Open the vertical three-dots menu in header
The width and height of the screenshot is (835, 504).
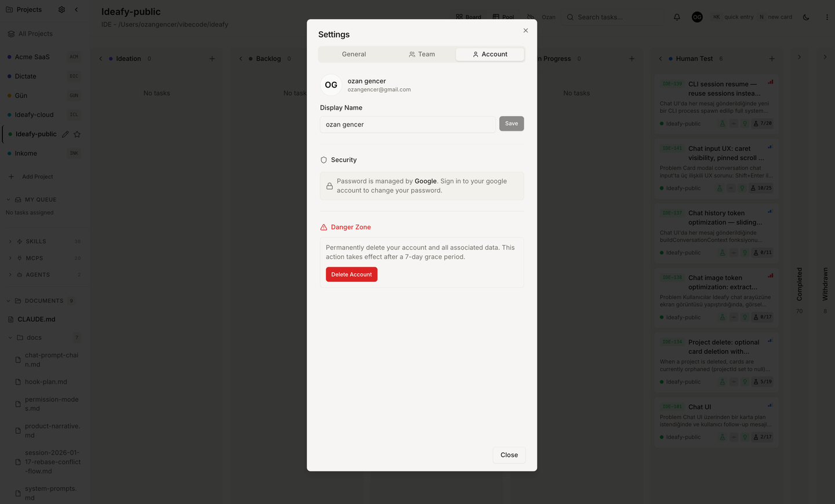click(827, 17)
